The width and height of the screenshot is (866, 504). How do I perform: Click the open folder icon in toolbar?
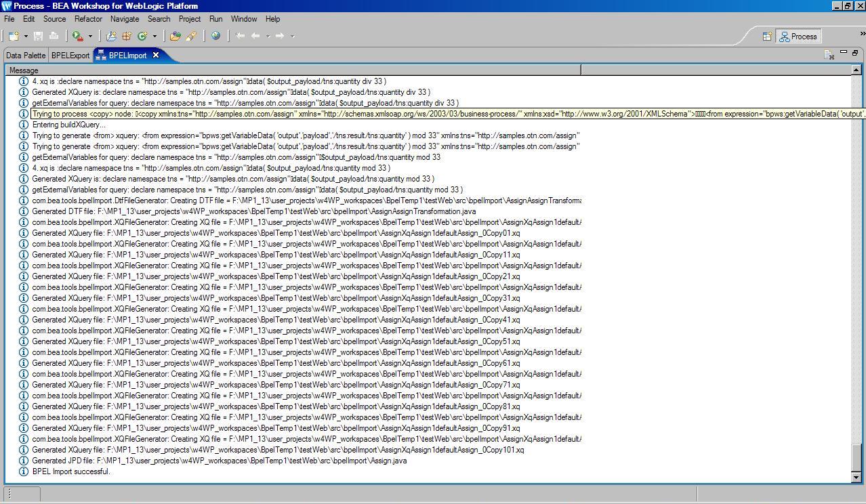click(x=176, y=36)
